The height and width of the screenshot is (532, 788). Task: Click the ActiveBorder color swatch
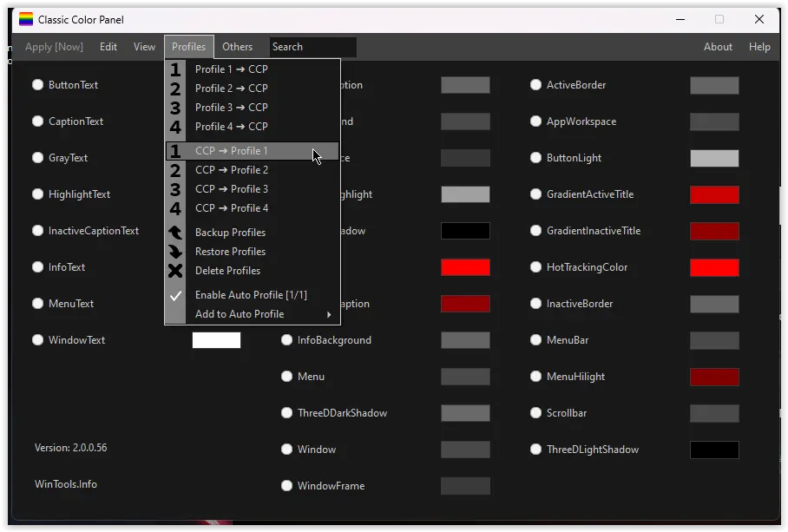click(714, 85)
